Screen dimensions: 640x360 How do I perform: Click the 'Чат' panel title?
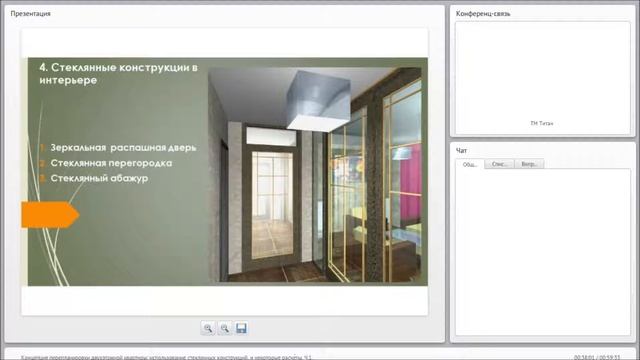(x=461, y=151)
